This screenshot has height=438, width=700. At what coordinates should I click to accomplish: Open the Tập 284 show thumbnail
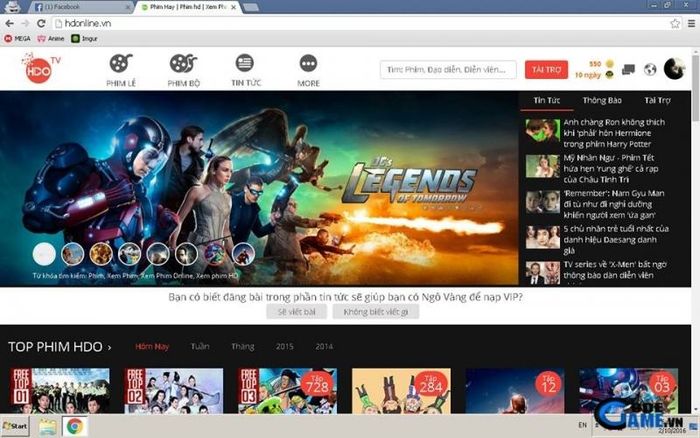point(401,391)
